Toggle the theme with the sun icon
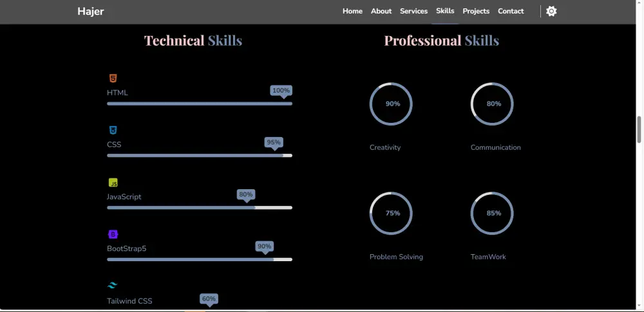This screenshot has width=644, height=312. click(551, 11)
